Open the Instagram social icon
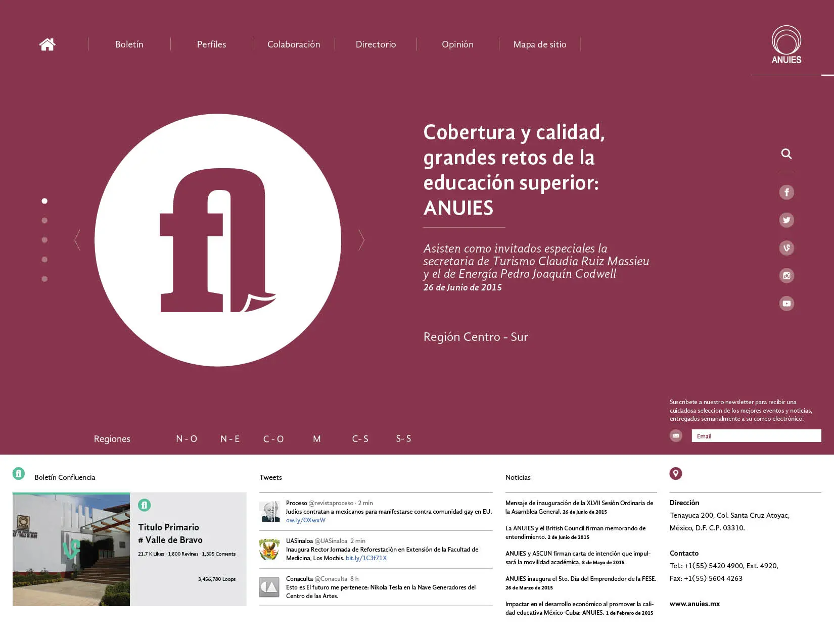Viewport: 834px width, 644px height. pyautogui.click(x=786, y=276)
